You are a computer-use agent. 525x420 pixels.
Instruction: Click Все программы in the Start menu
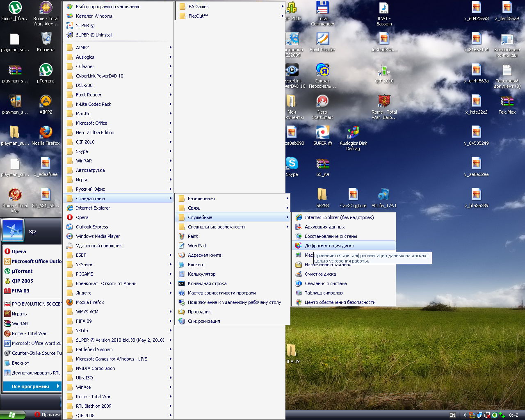click(x=32, y=386)
